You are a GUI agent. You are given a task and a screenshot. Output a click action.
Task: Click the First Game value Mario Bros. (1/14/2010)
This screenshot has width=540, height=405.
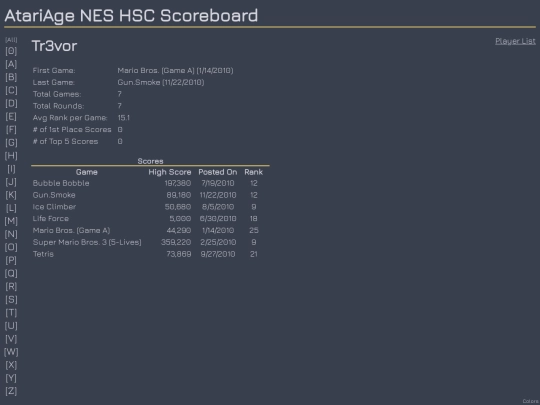(175, 71)
